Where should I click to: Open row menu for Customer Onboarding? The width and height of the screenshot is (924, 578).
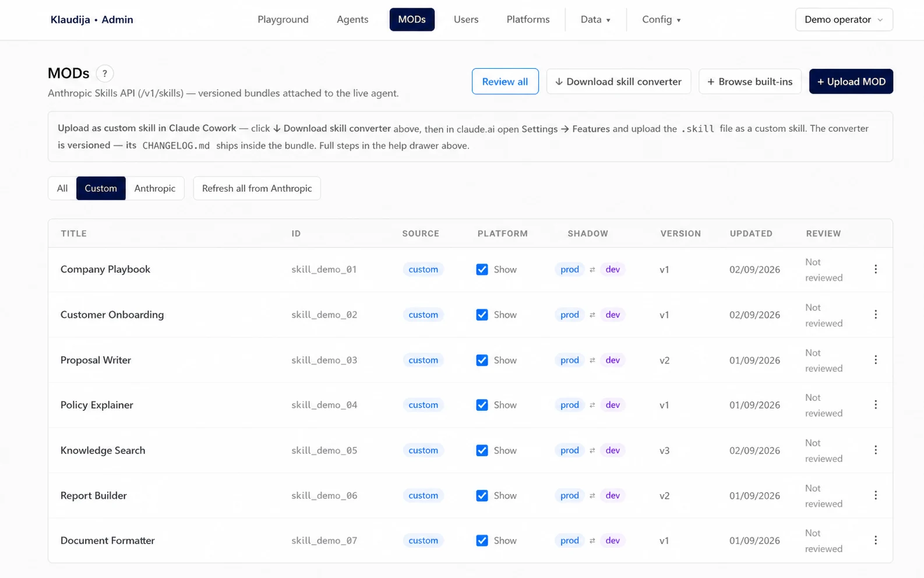(875, 315)
